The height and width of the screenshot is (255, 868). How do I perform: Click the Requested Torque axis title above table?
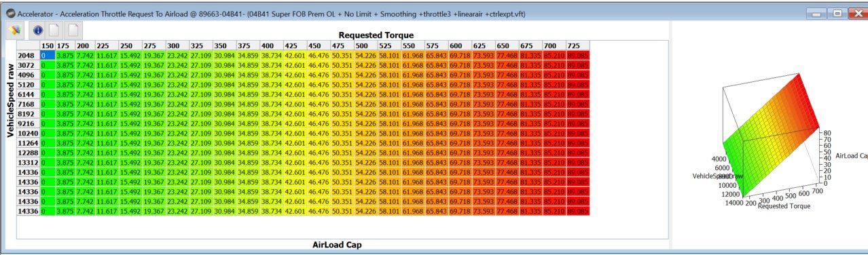(x=376, y=35)
